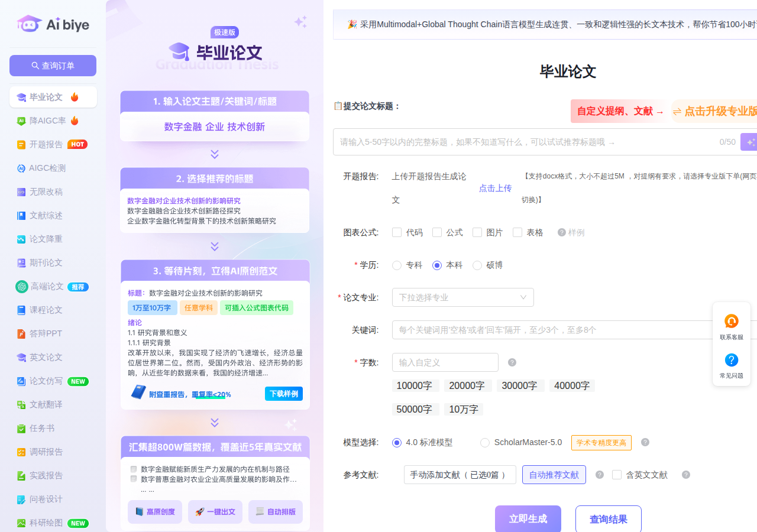Open the 开题报告 menu item

[x=53, y=144]
